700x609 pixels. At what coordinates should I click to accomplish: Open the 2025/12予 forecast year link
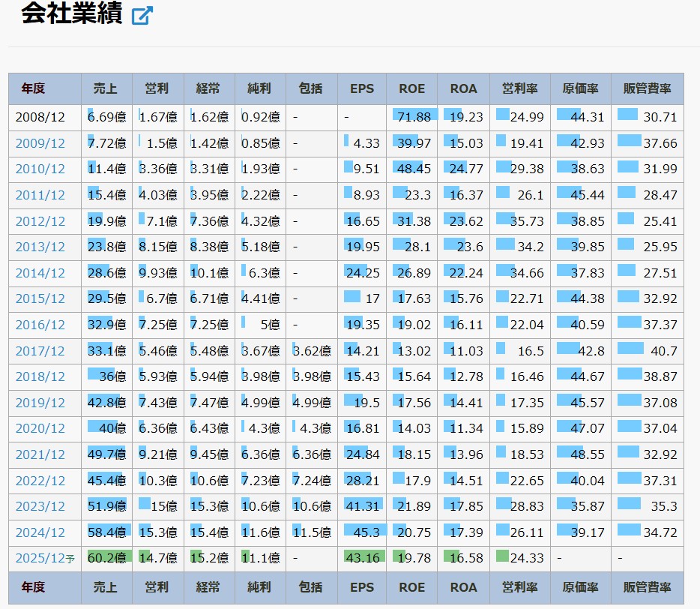pyautogui.click(x=45, y=559)
